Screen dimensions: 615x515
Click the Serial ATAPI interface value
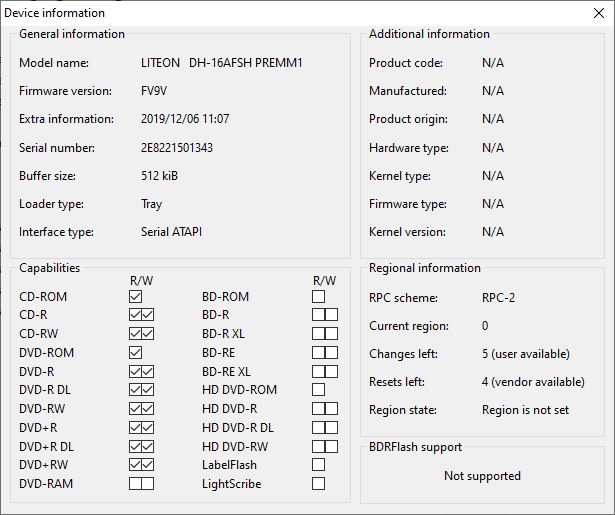[x=171, y=232]
